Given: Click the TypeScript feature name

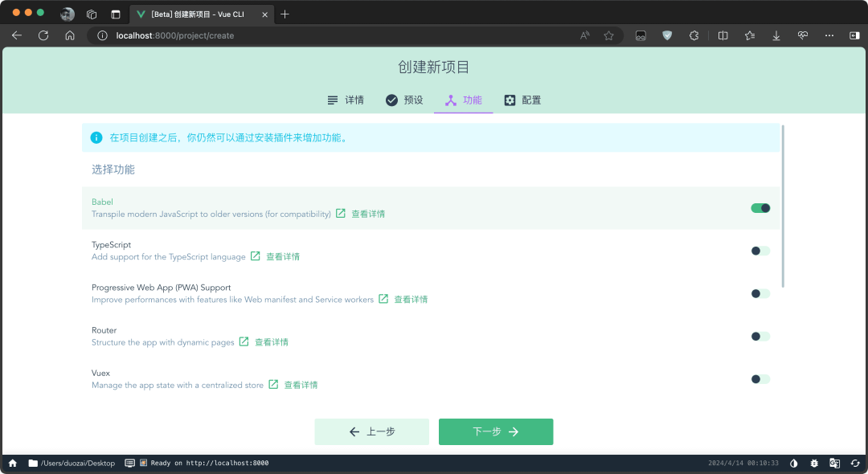Looking at the screenshot, I should tap(111, 244).
